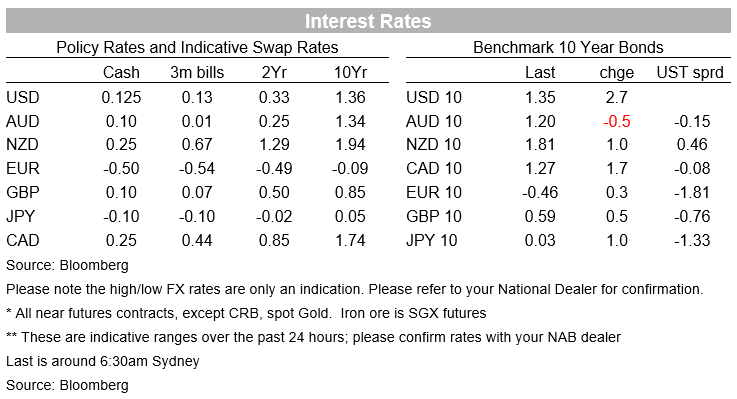
Task: Click the UST sprd column header
Action: click(x=690, y=72)
